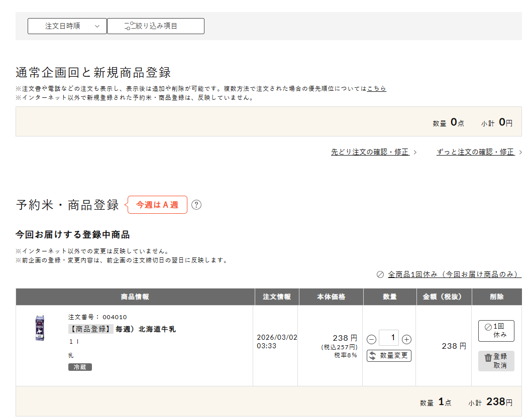
Task: Cancel registration with trash 登録取消 button
Action: (x=496, y=361)
